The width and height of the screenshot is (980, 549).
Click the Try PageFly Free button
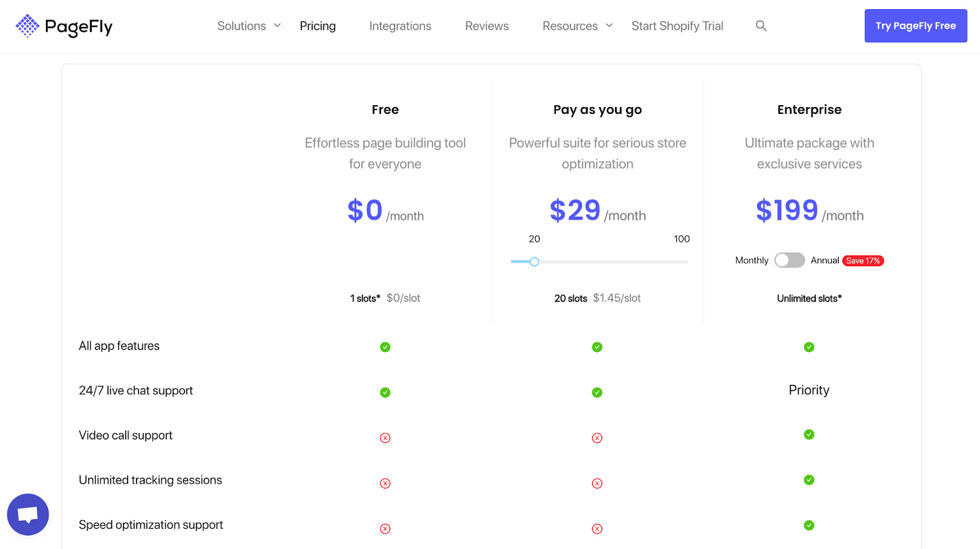point(915,26)
